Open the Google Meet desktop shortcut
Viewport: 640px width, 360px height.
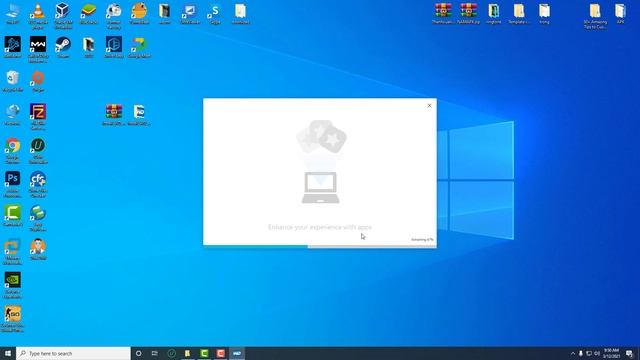click(x=139, y=47)
